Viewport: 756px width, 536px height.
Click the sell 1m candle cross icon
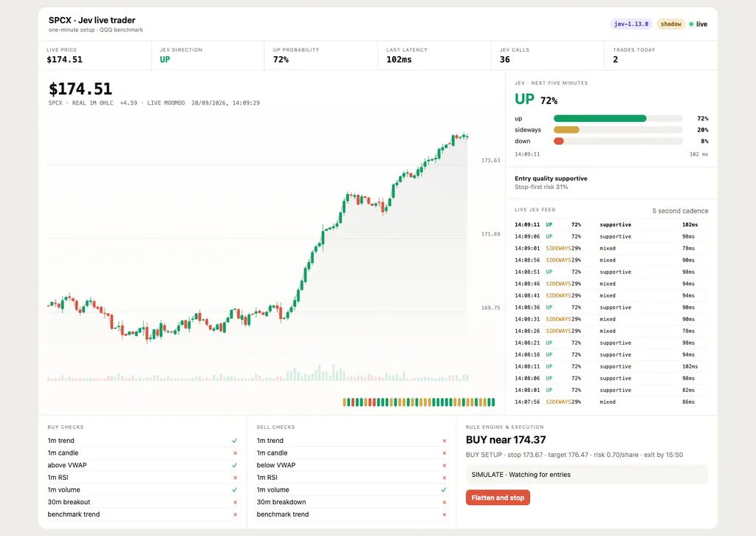point(444,453)
